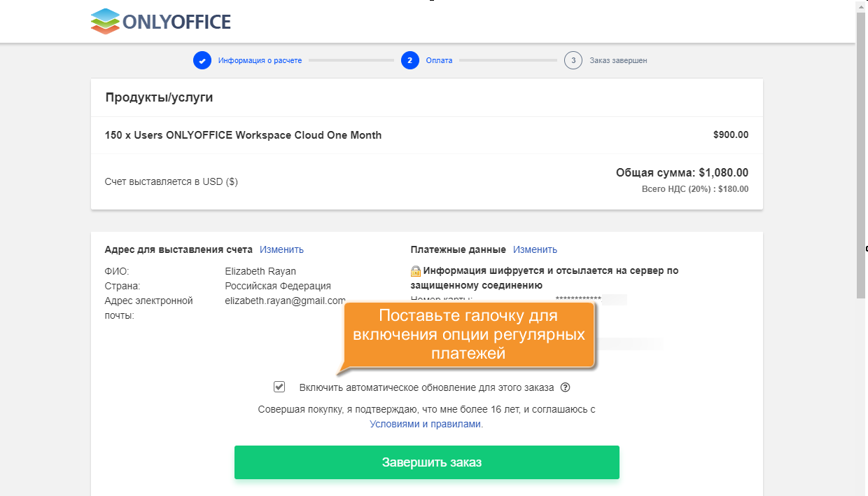Click the completed step one checkmark circle

click(202, 60)
